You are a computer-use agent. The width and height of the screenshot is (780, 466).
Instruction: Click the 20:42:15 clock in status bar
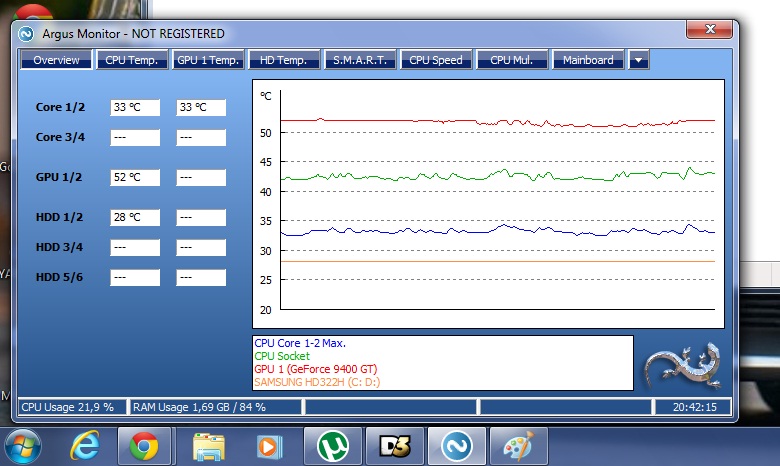693,407
